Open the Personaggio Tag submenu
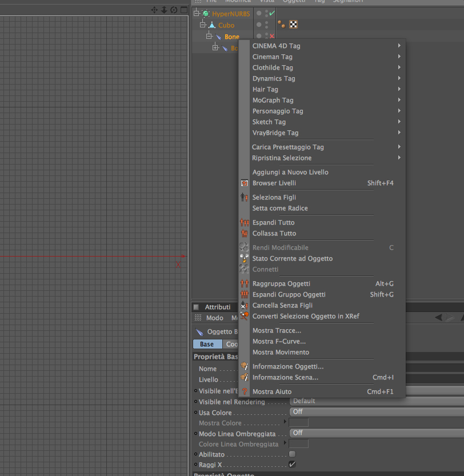The image size is (464, 476). click(322, 111)
